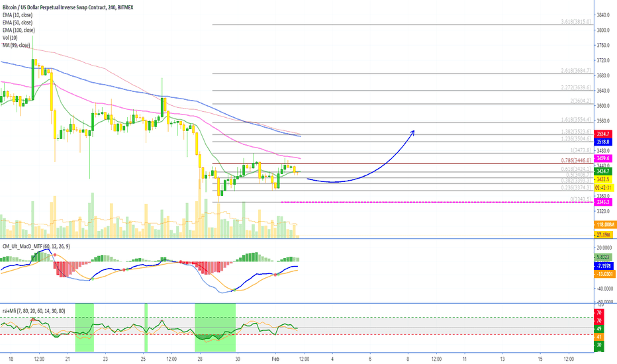
Task: Click date 30 on the time axis
Action: 238,359
